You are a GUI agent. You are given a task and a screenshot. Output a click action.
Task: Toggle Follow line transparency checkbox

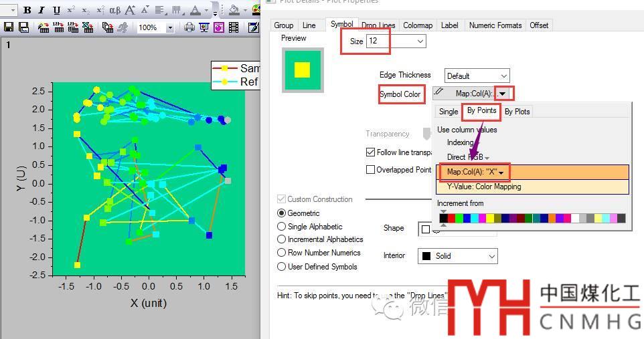tap(370, 152)
